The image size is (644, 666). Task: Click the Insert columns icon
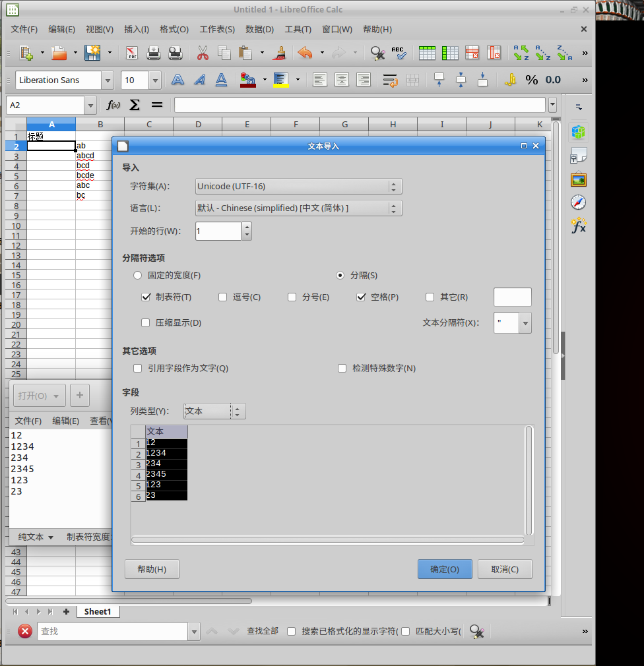[450, 53]
